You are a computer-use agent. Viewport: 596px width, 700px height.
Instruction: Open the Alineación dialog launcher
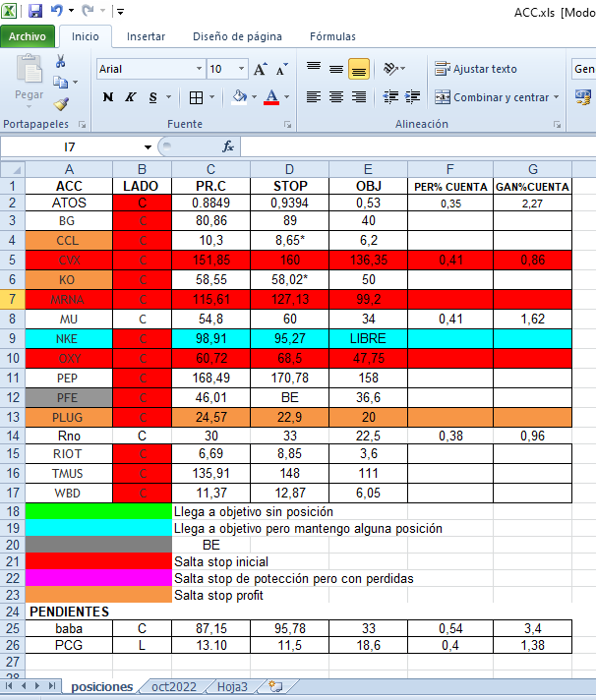click(x=558, y=125)
